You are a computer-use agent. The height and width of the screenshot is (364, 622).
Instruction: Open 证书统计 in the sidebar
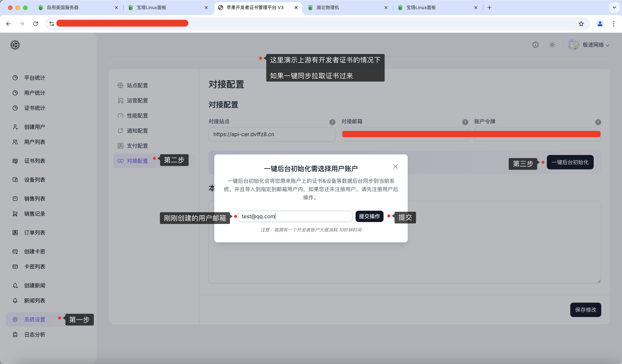(x=35, y=108)
